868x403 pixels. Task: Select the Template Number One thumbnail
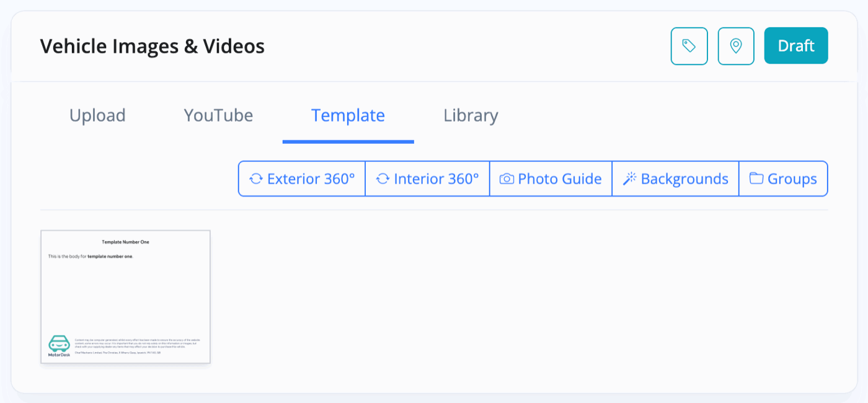click(125, 296)
